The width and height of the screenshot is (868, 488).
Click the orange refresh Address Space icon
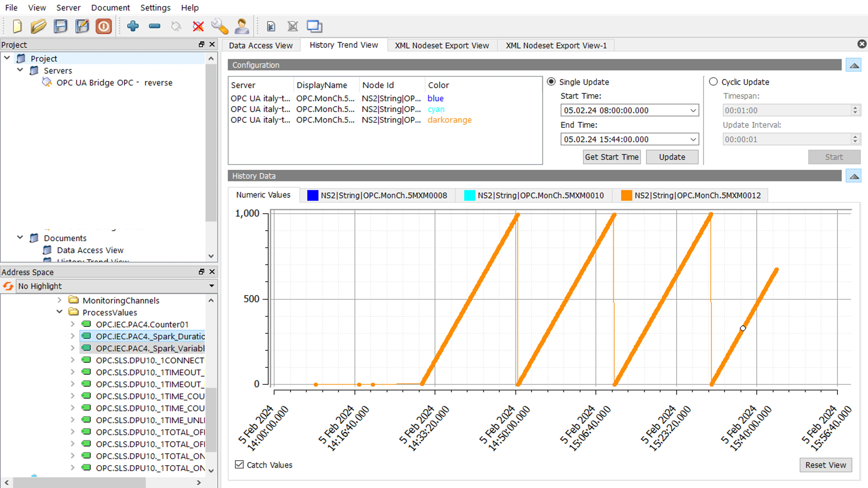[x=8, y=286]
